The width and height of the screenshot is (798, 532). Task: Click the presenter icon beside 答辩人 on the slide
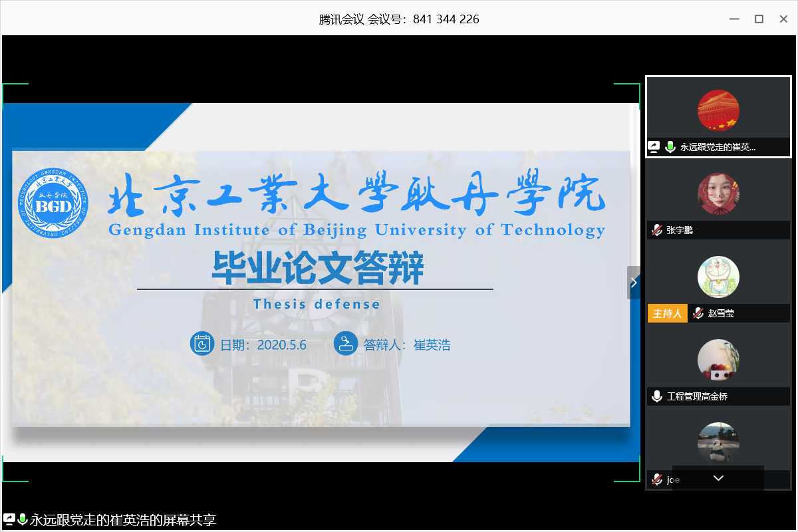click(345, 344)
